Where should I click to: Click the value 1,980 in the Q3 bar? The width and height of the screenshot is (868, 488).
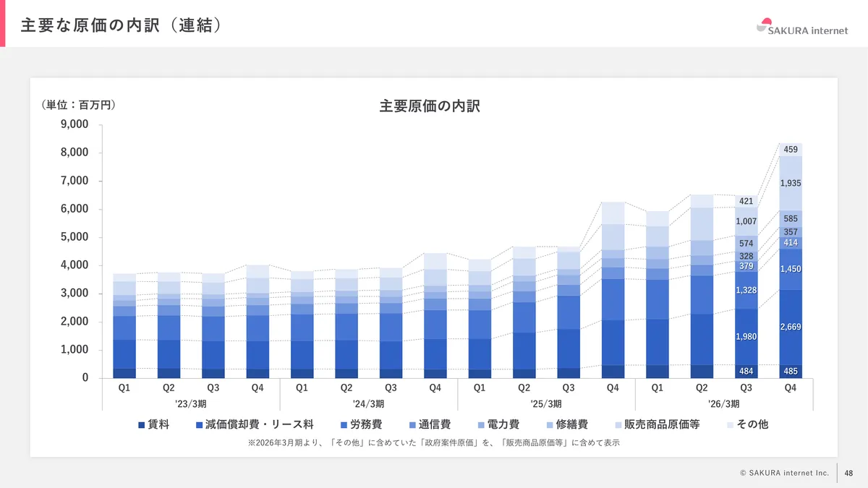click(x=746, y=337)
